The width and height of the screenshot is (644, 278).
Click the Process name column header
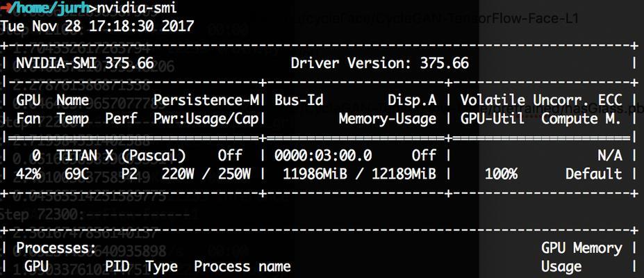tap(242, 266)
